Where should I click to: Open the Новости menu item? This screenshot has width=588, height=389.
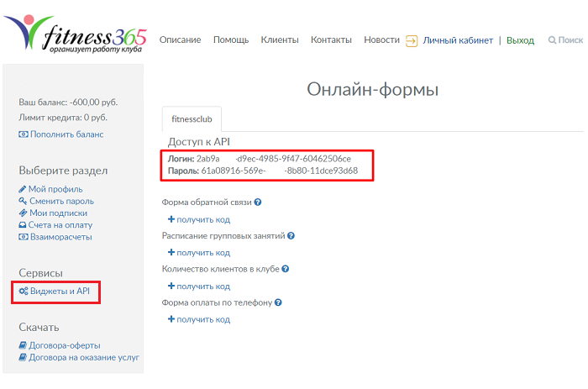point(381,39)
